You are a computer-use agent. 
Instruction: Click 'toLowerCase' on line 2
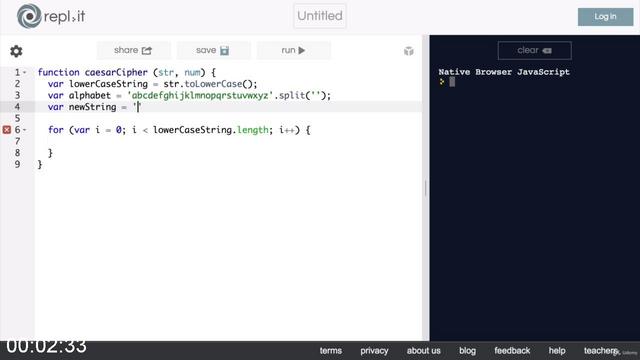tap(213, 84)
